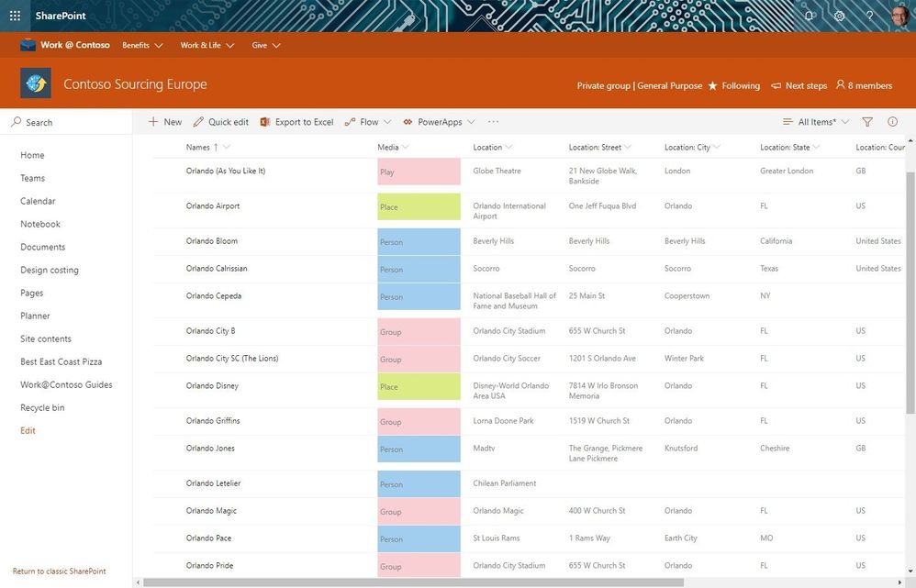The width and height of the screenshot is (916, 588).
Task: Click the Next steps megaphone icon
Action: pyautogui.click(x=776, y=86)
